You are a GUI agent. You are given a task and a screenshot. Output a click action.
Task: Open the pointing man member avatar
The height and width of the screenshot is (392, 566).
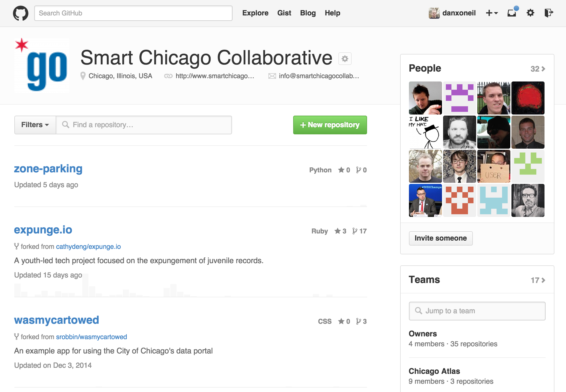point(425,98)
